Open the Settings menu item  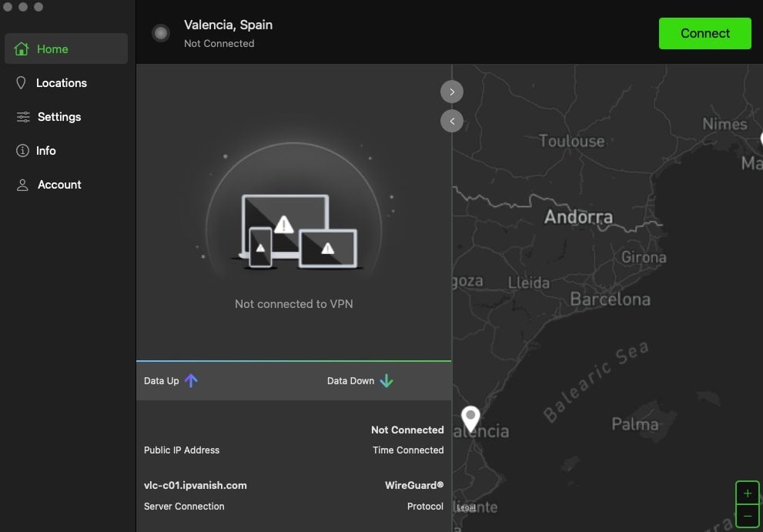(59, 117)
